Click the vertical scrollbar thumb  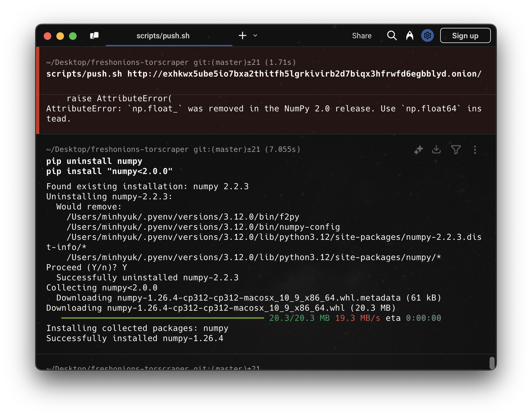tap(492, 363)
